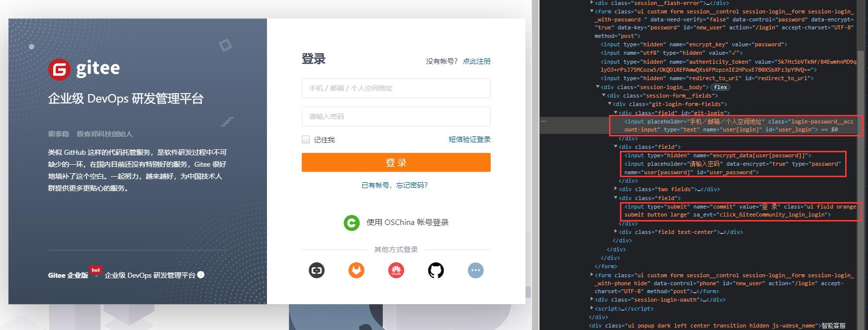Click the flex badge in DevTools
Image resolution: width=868 pixels, height=330 pixels.
coord(720,87)
